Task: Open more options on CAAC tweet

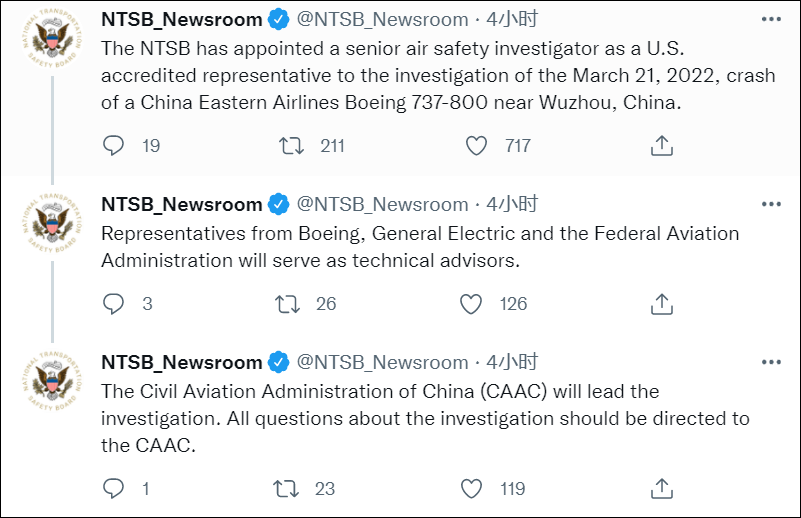Action: coord(771,362)
